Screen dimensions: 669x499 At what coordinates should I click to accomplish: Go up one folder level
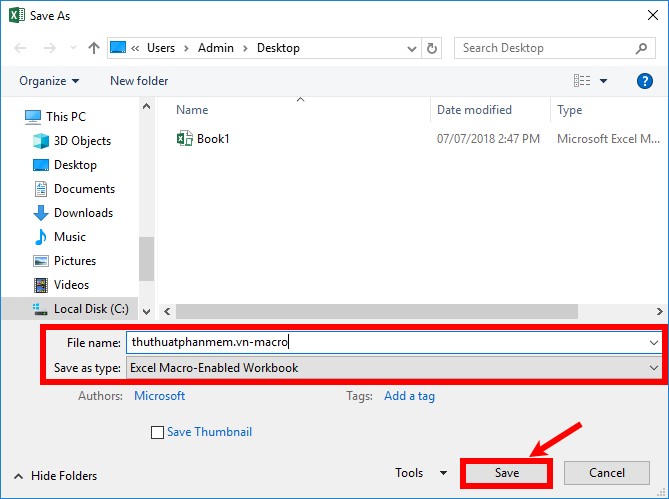[x=93, y=48]
